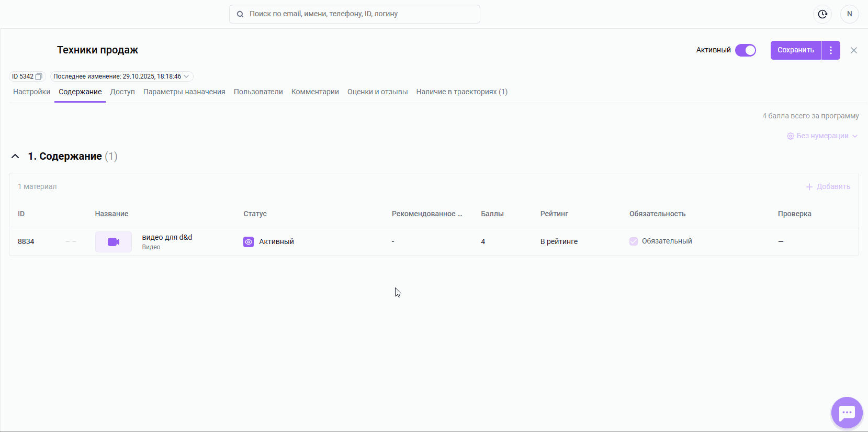Copy the program ID 5342 icon

(x=38, y=76)
